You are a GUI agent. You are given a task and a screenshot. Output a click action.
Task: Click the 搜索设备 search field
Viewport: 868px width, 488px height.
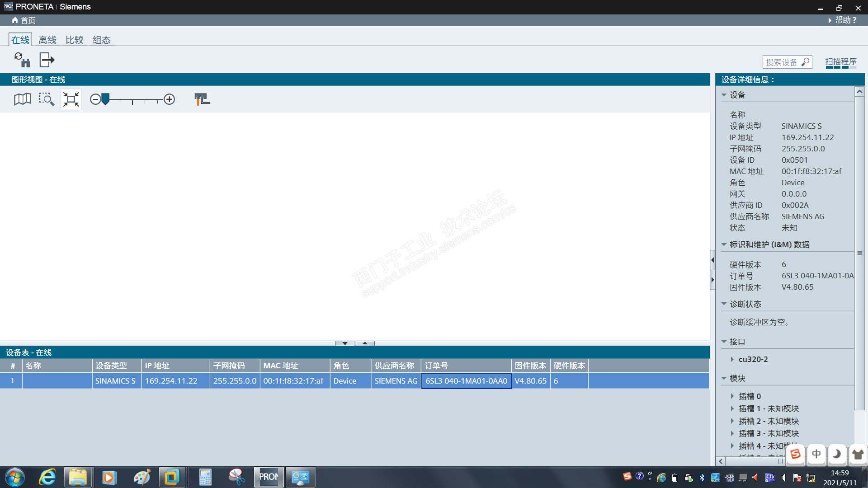(782, 62)
